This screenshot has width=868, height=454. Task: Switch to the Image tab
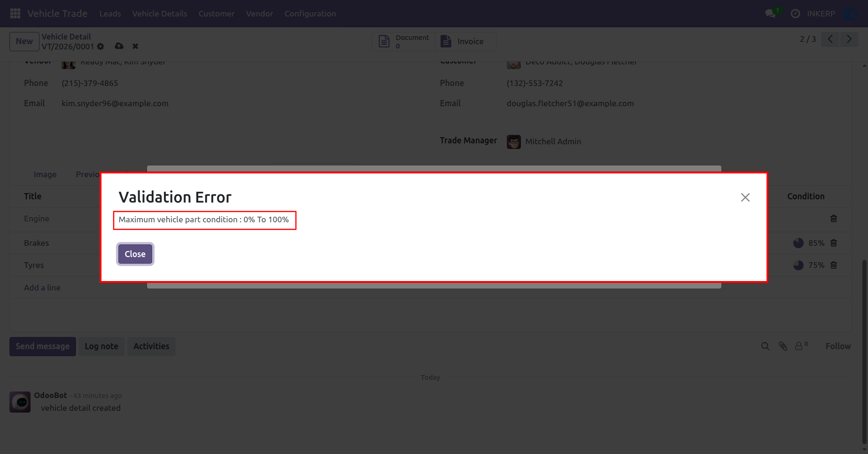click(x=45, y=174)
